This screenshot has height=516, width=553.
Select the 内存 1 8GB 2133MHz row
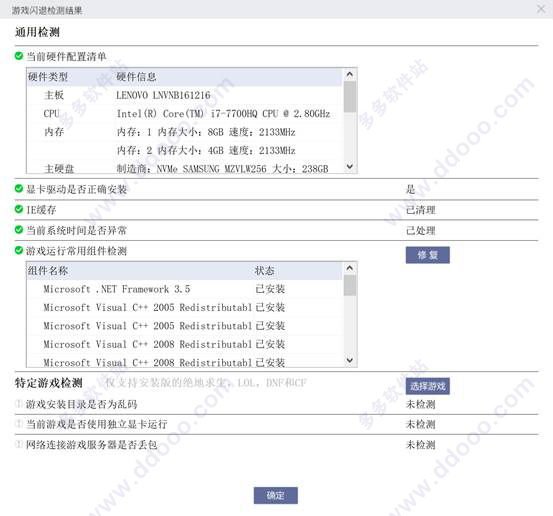[185, 132]
